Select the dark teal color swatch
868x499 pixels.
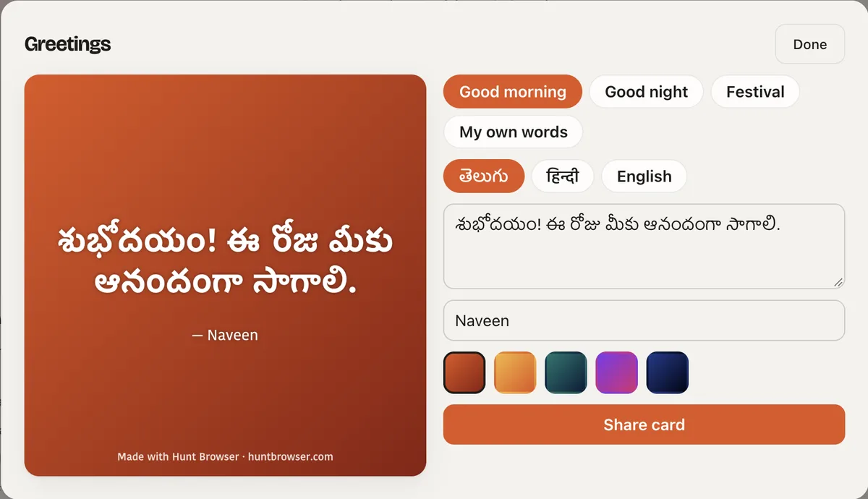pyautogui.click(x=566, y=372)
